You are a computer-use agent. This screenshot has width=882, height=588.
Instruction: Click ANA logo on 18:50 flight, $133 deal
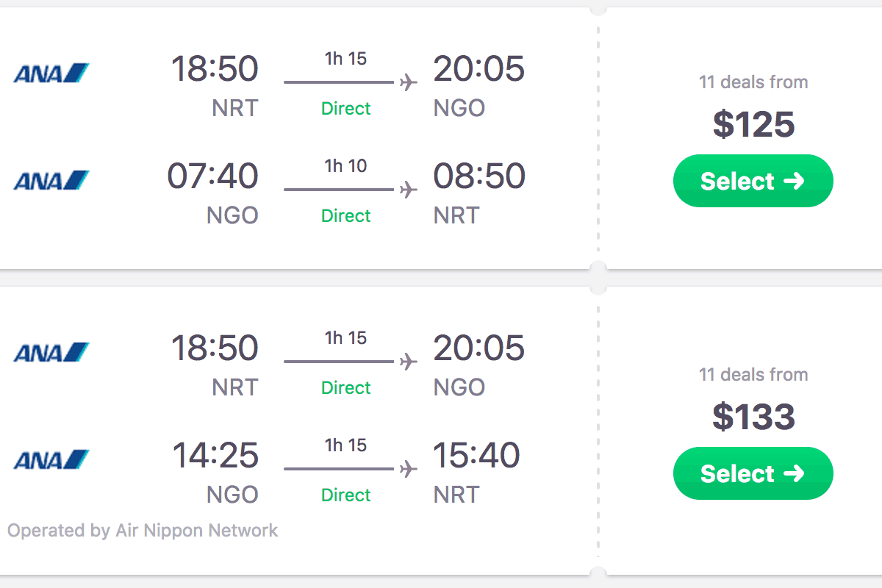(51, 353)
